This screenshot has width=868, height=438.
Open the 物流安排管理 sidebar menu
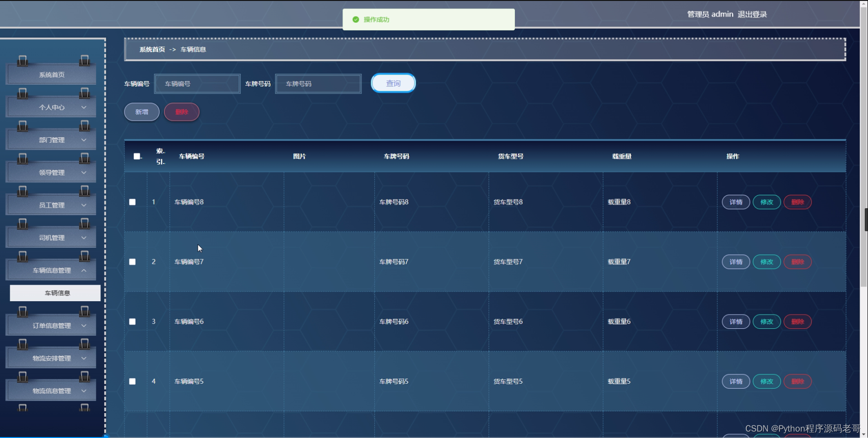point(51,358)
